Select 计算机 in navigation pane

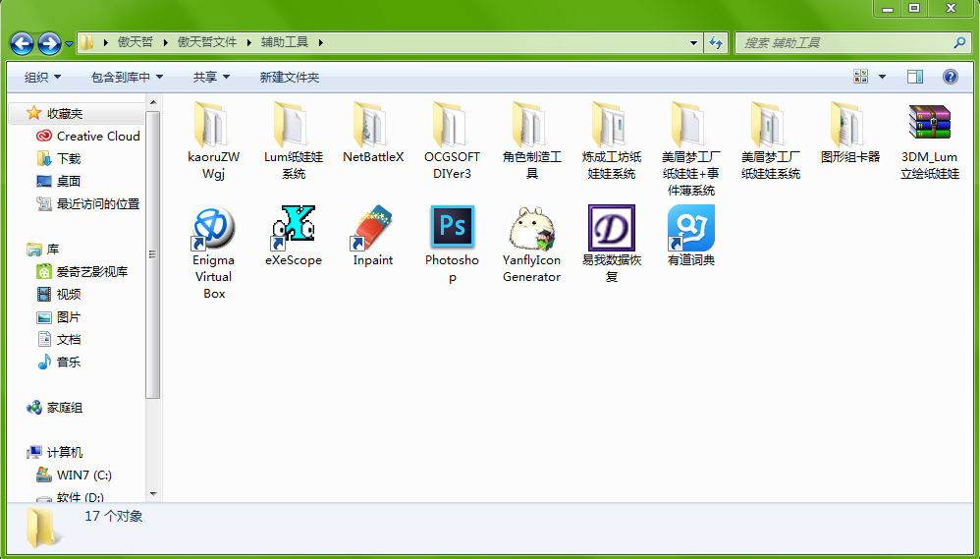coord(54,453)
